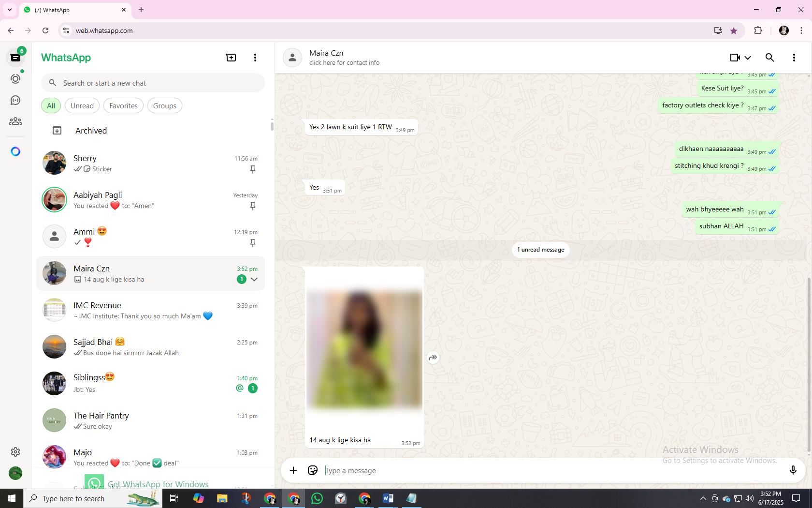Open a new Chrome tab
Viewport: 812px width, 508px height.
[x=141, y=10]
